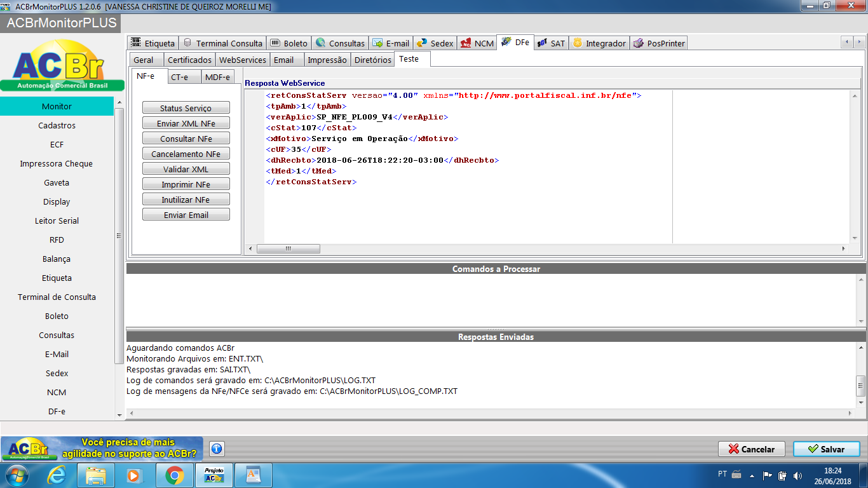868x488 pixels.
Task: Click the Cancelamento NFe button
Action: (x=186, y=154)
